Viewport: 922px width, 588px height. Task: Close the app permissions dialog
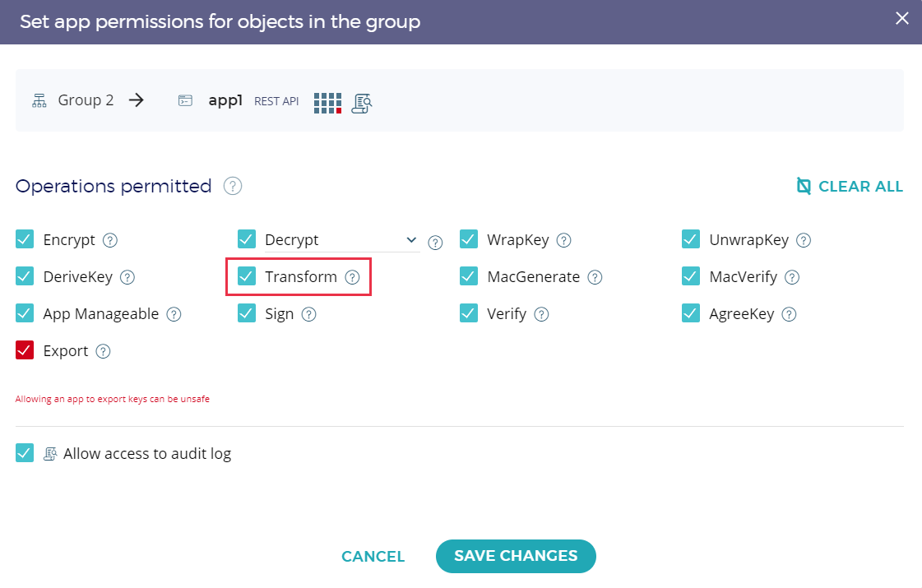click(x=902, y=18)
